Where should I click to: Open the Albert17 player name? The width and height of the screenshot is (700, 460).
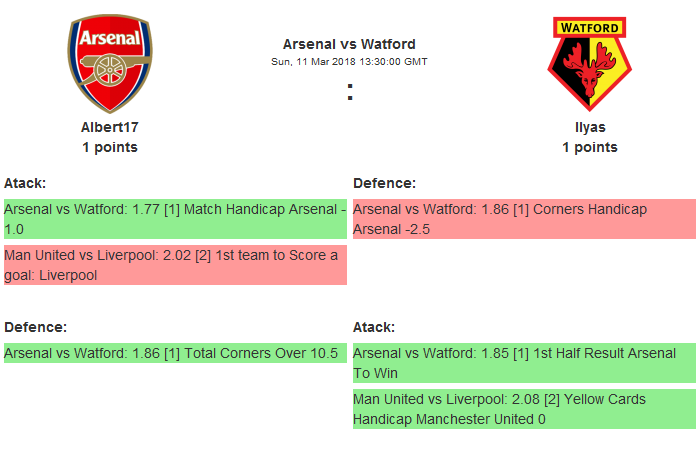point(110,127)
